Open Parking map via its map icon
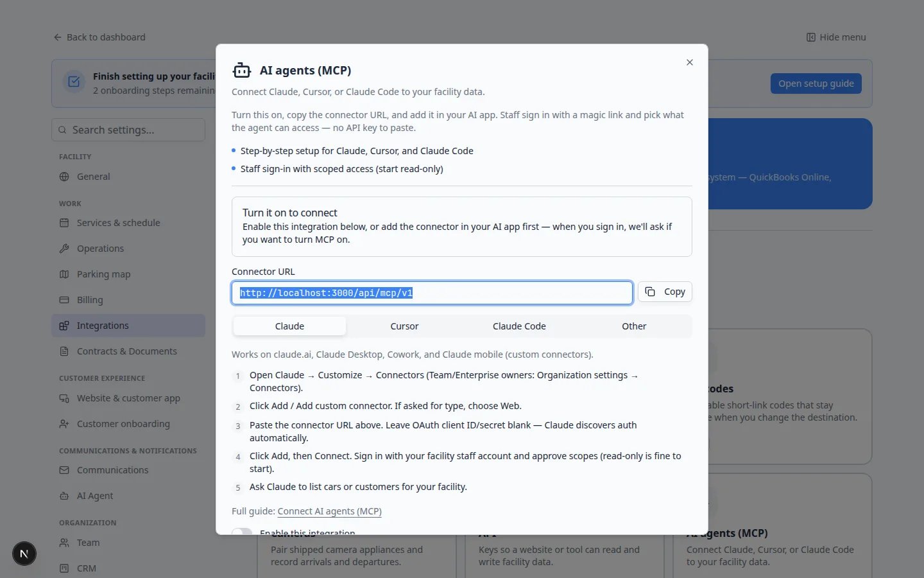Viewport: 924px width, 578px height. (64, 274)
